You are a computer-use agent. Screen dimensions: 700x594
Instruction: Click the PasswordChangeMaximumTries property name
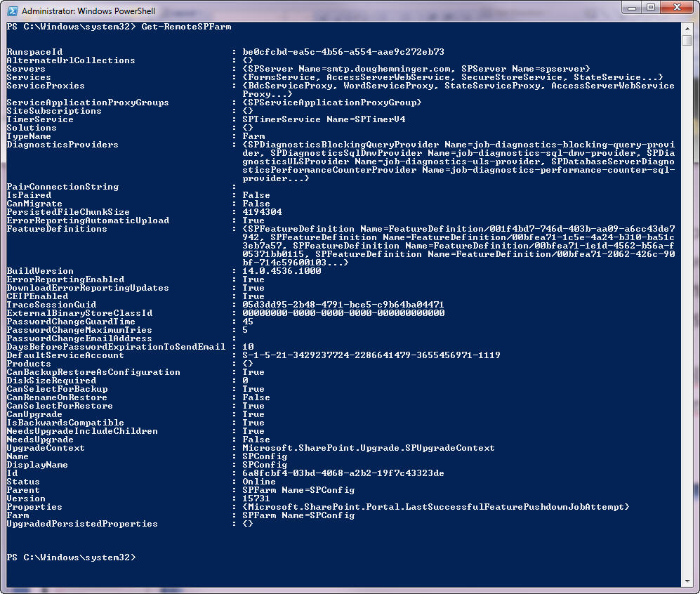click(x=79, y=330)
